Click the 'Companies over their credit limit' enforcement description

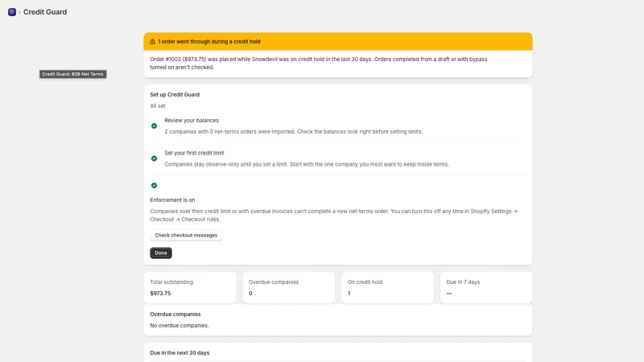(x=333, y=215)
